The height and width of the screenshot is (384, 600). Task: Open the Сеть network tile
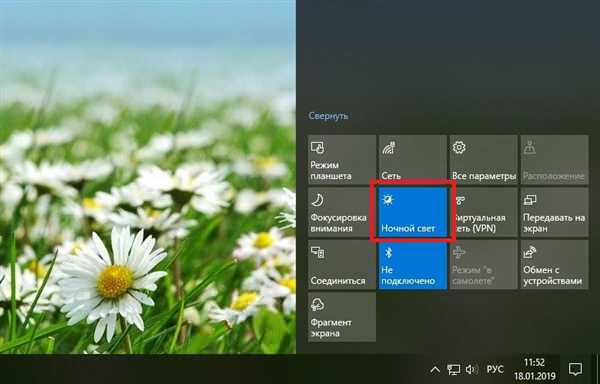(412, 160)
